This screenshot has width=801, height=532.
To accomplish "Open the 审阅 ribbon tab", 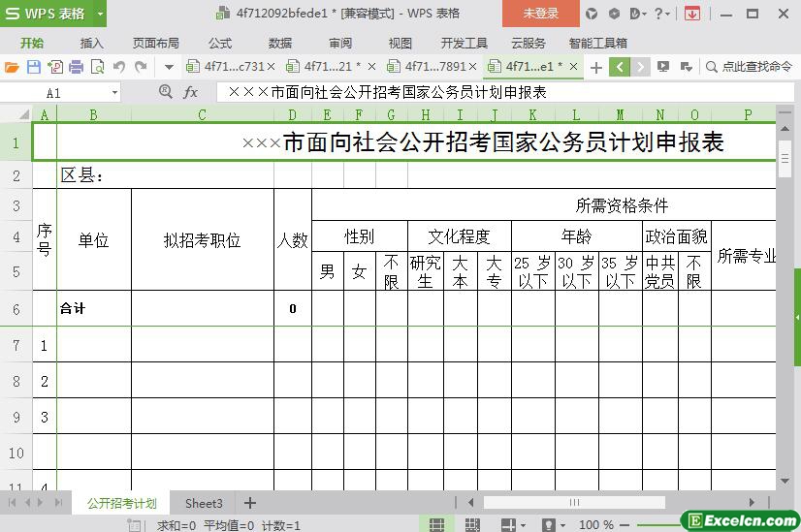I will pos(340,44).
